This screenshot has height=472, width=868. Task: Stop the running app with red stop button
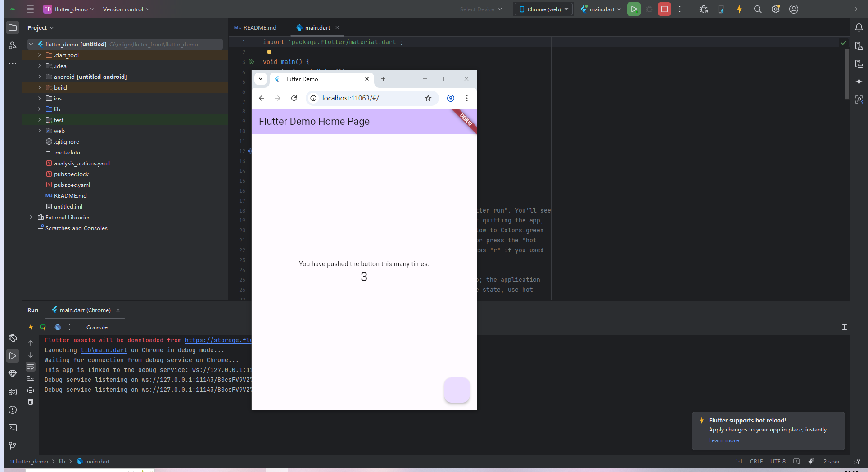[x=664, y=9]
